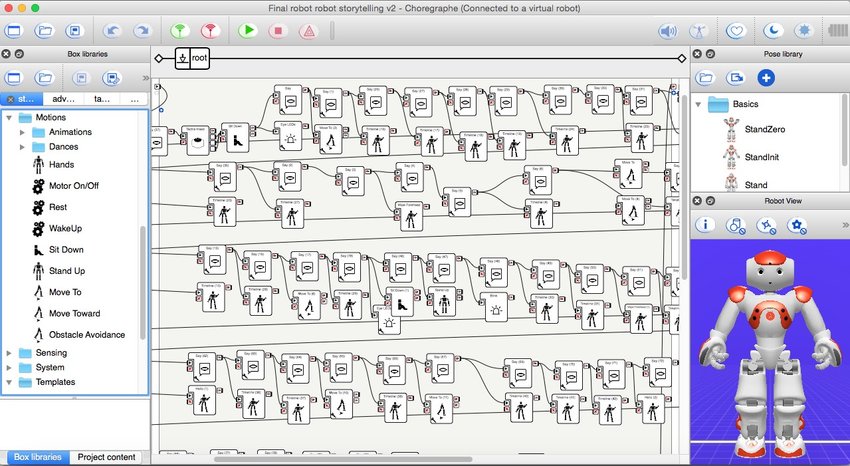850x466 pixels.
Task: Click the root level-up arrow icon
Action: [183, 58]
